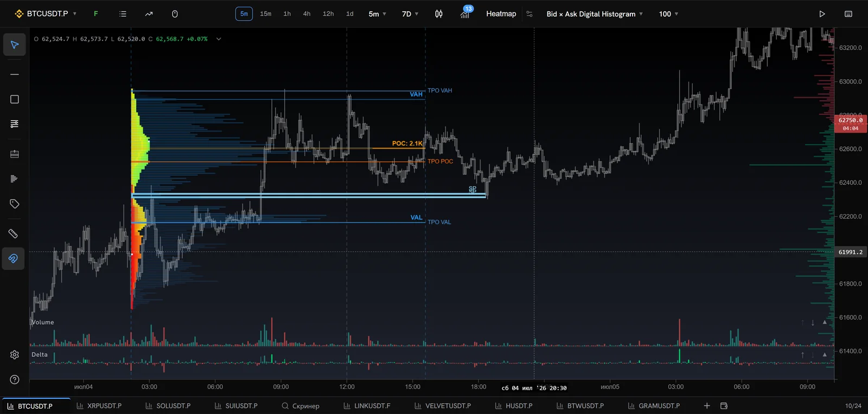Open layout window icon next to plus
The width and height of the screenshot is (868, 414).
(x=724, y=405)
